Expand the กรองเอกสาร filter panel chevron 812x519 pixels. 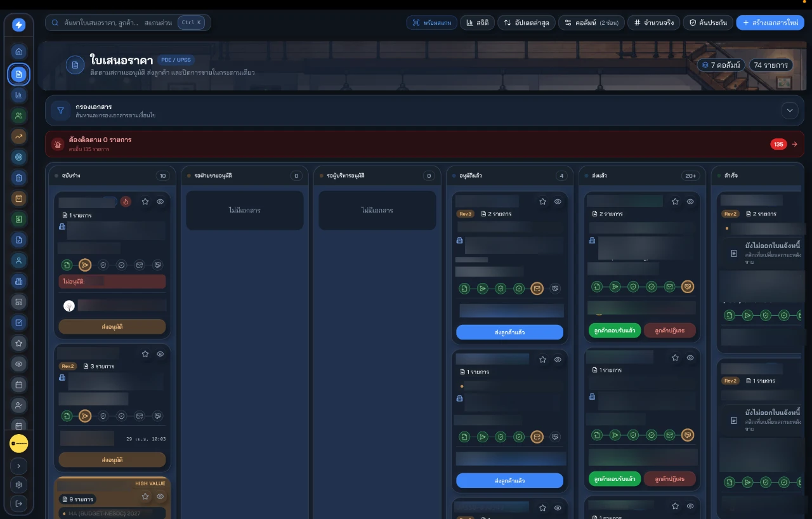[x=790, y=110]
